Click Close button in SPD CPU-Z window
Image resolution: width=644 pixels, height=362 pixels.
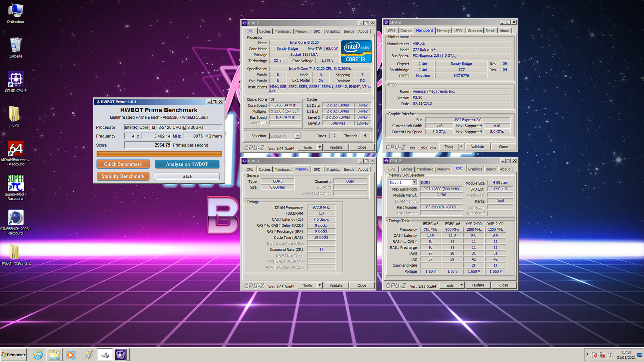click(x=503, y=285)
